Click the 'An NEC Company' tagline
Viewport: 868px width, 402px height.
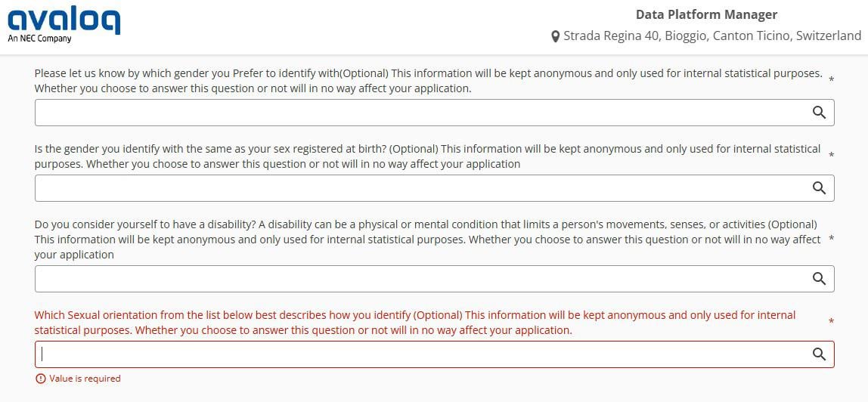[x=39, y=39]
